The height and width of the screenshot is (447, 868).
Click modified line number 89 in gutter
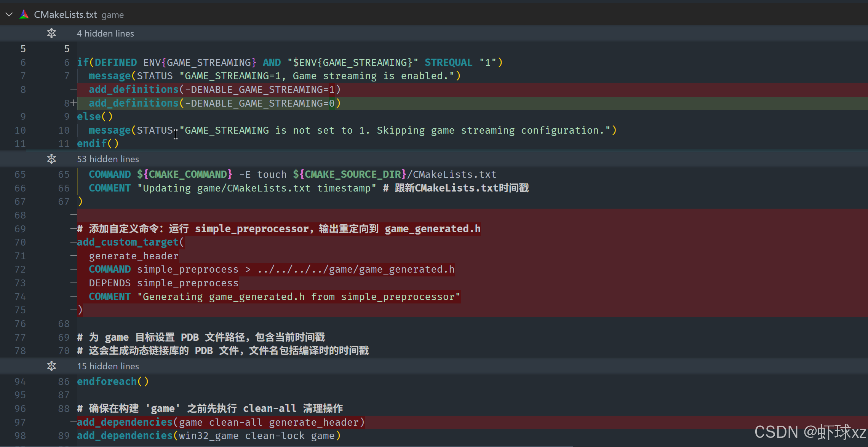click(x=64, y=436)
